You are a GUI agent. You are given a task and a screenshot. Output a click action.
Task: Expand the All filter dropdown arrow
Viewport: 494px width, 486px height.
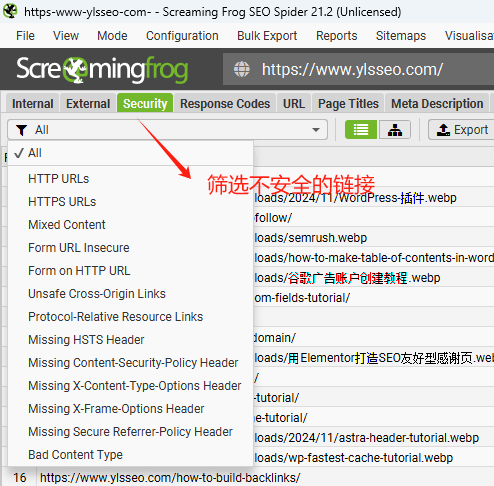(x=316, y=130)
